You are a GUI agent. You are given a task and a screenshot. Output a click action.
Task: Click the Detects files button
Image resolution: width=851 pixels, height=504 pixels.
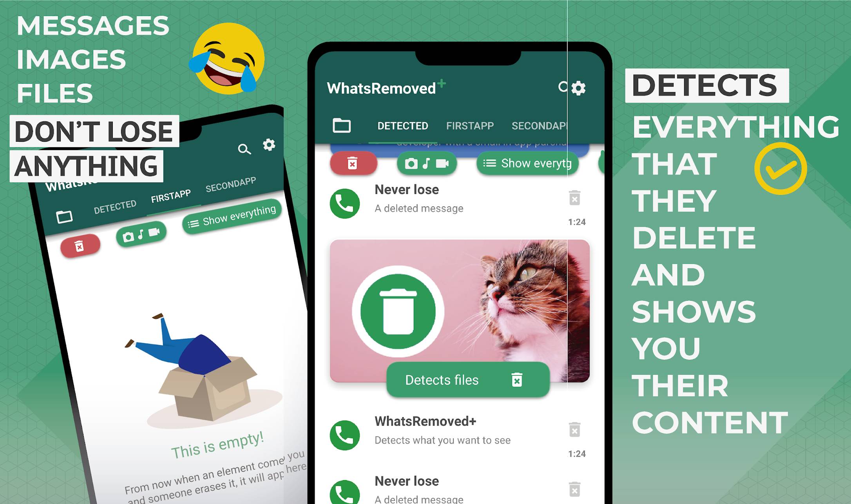pos(457,380)
